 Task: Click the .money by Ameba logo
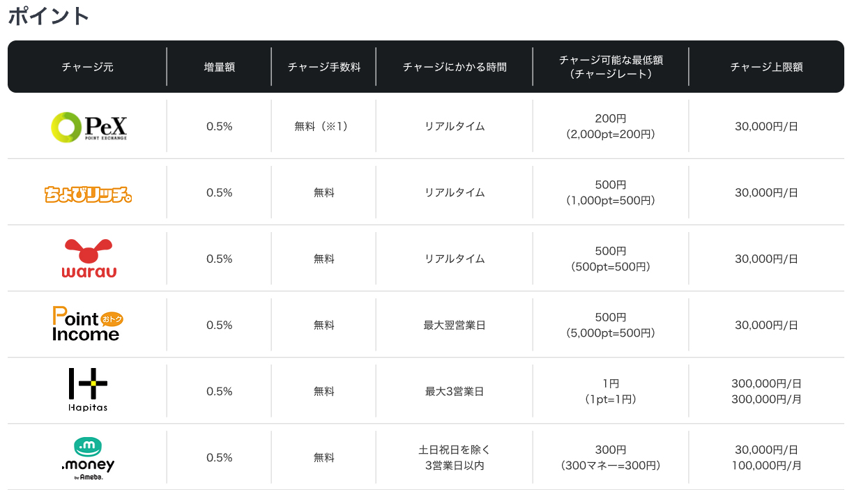[88, 457]
